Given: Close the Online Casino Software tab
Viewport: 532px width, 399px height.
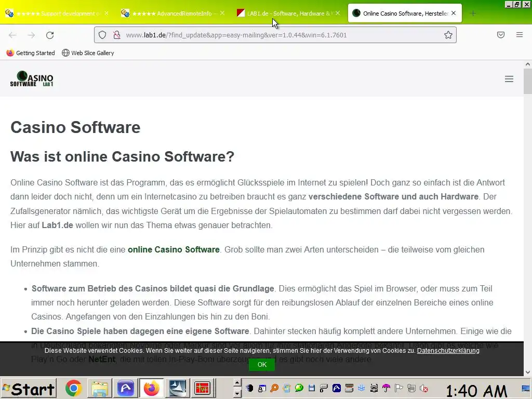Looking at the screenshot, I should (454, 13).
